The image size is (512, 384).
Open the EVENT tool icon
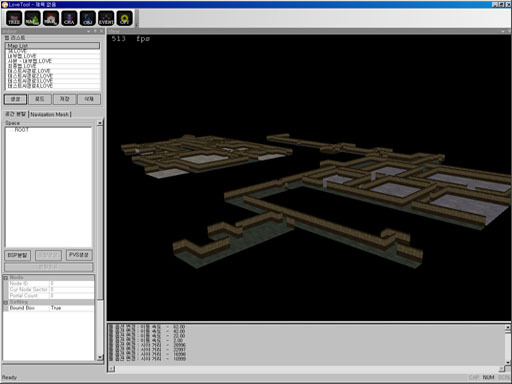106,18
